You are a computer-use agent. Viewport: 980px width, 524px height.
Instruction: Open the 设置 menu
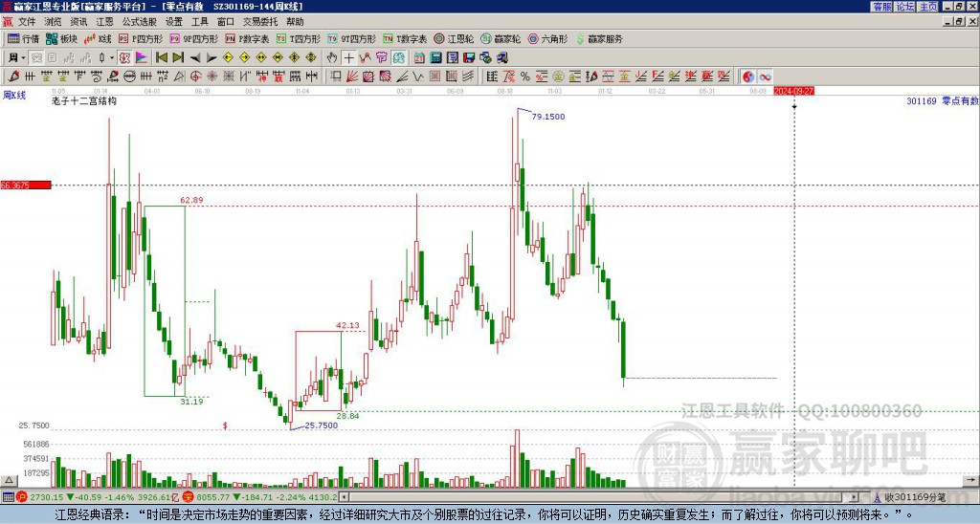[x=174, y=22]
